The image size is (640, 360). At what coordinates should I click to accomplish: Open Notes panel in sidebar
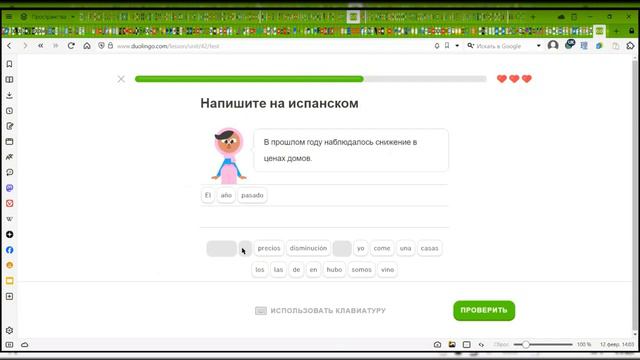point(9,126)
